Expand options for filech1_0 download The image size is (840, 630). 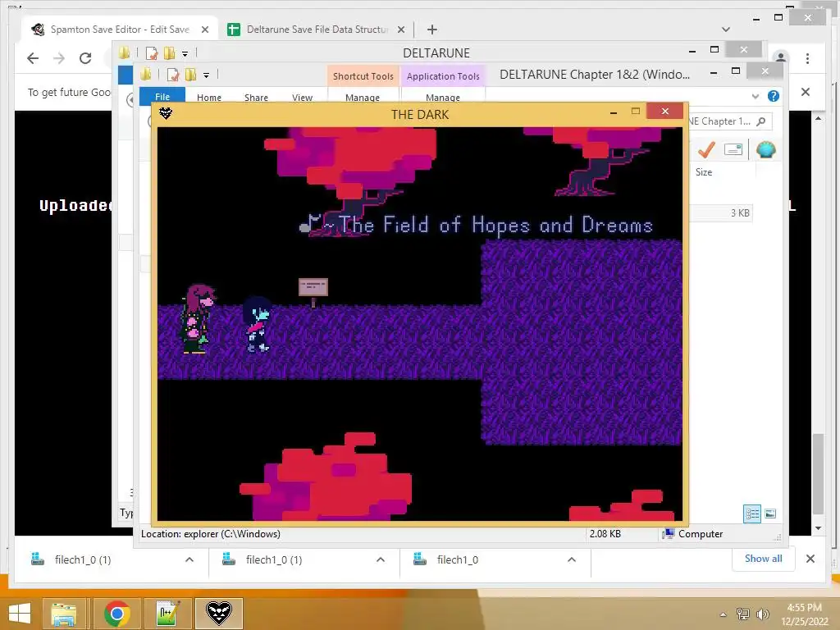pos(572,559)
